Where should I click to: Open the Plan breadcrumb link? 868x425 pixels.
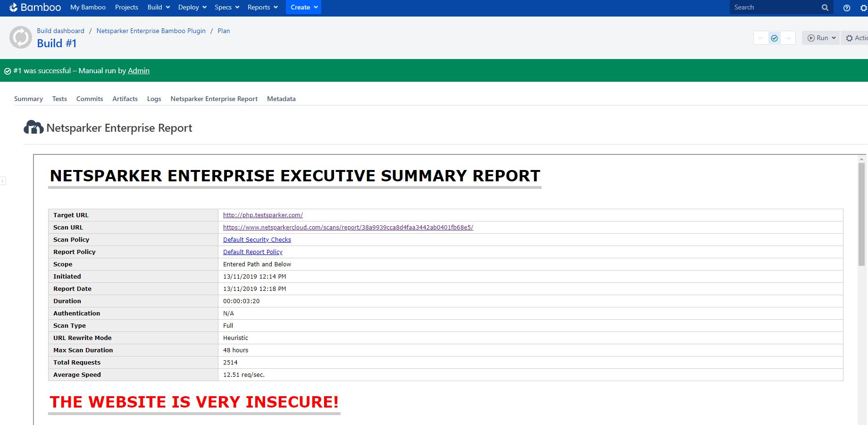pyautogui.click(x=224, y=31)
